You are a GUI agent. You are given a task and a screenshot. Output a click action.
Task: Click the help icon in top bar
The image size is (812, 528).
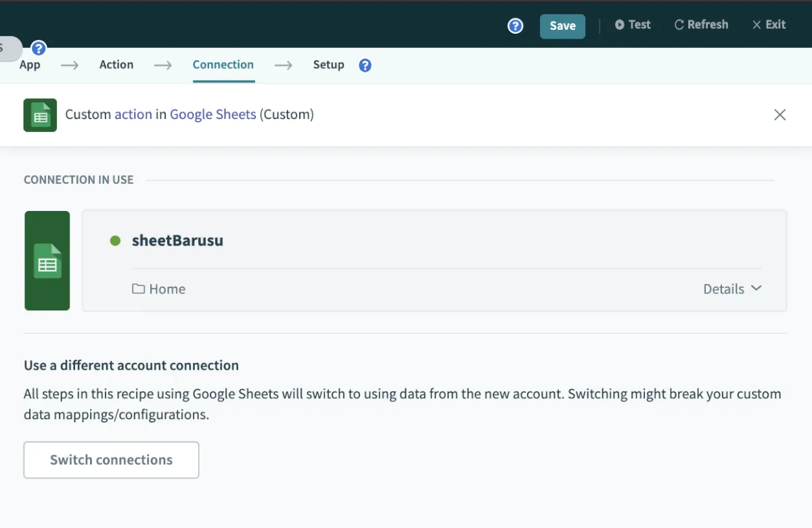click(x=516, y=26)
